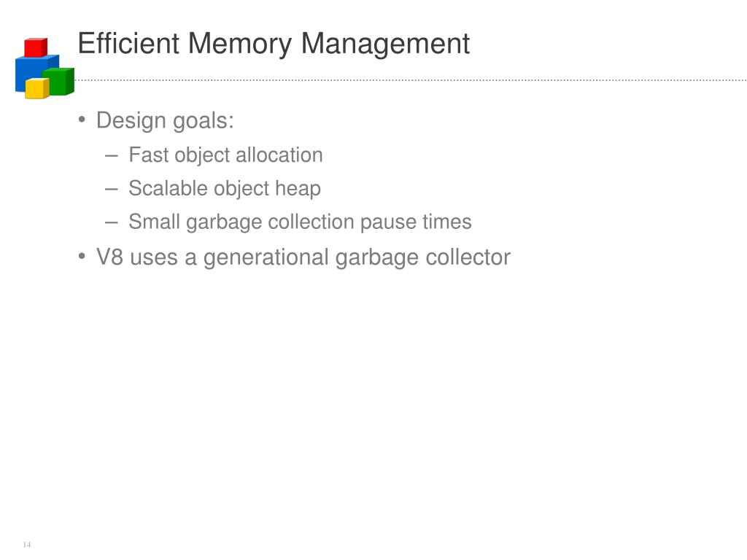This screenshot has height=560, width=747.
Task: Click the word "Memory" in the title
Action: (x=240, y=44)
